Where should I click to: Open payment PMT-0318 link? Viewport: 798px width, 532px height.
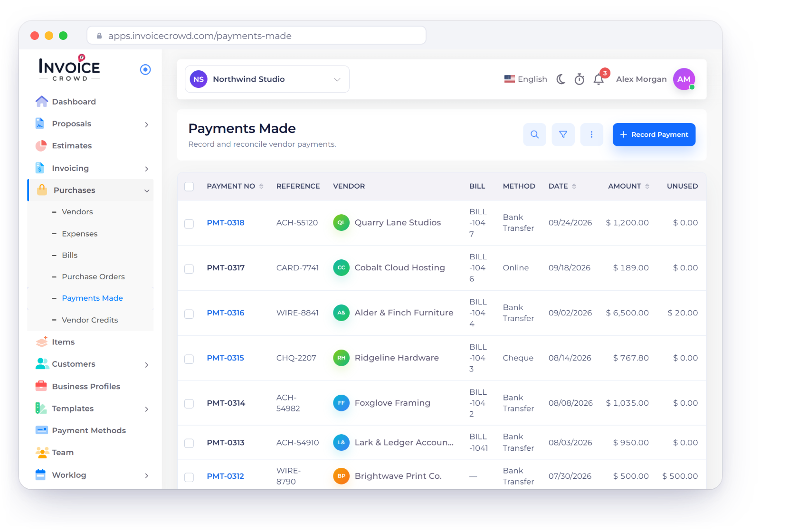pos(226,222)
